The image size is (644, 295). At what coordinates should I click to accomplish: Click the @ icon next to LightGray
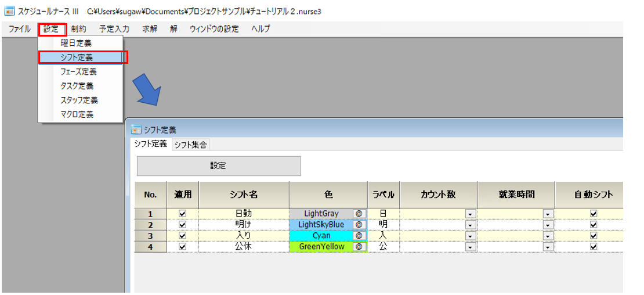(359, 214)
